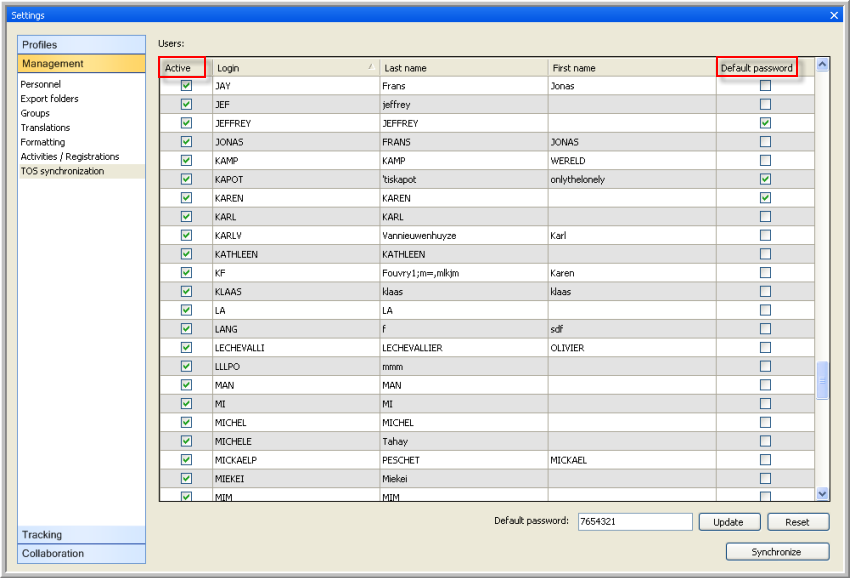Collapse the Management section header

[81, 64]
